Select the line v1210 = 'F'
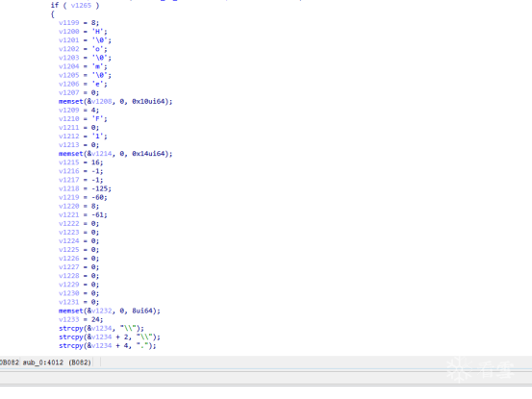This screenshot has width=532, height=399. pyautogui.click(x=83, y=118)
